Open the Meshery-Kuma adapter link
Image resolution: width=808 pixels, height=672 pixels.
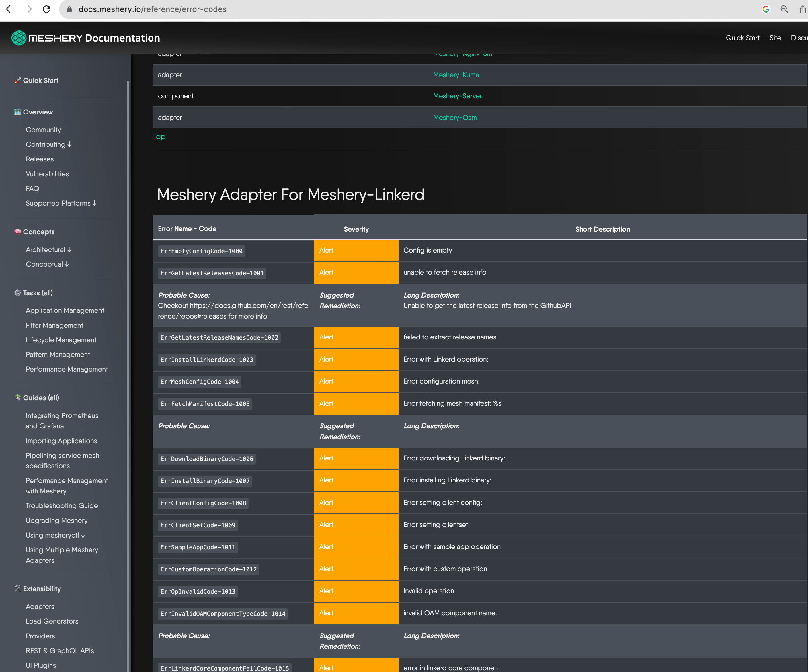tap(456, 75)
